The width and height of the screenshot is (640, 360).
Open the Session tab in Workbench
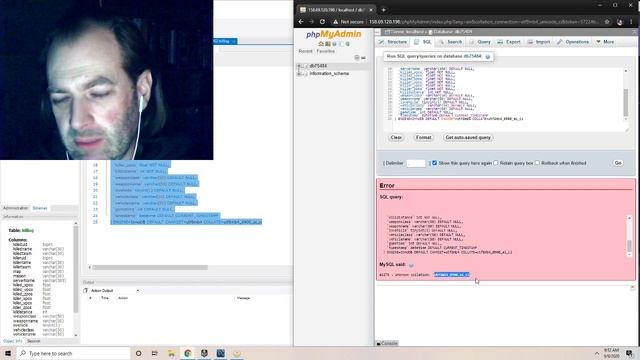(x=33, y=341)
